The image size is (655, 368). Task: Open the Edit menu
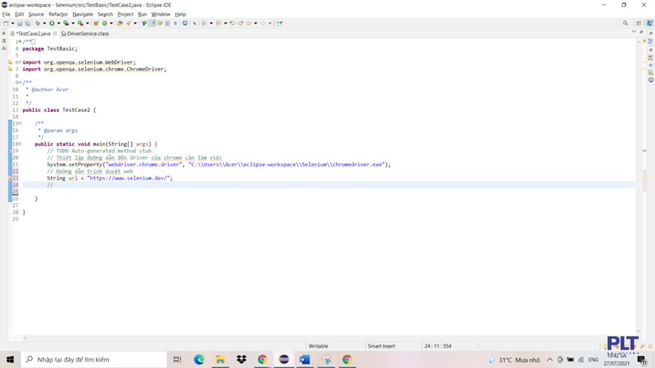19,14
